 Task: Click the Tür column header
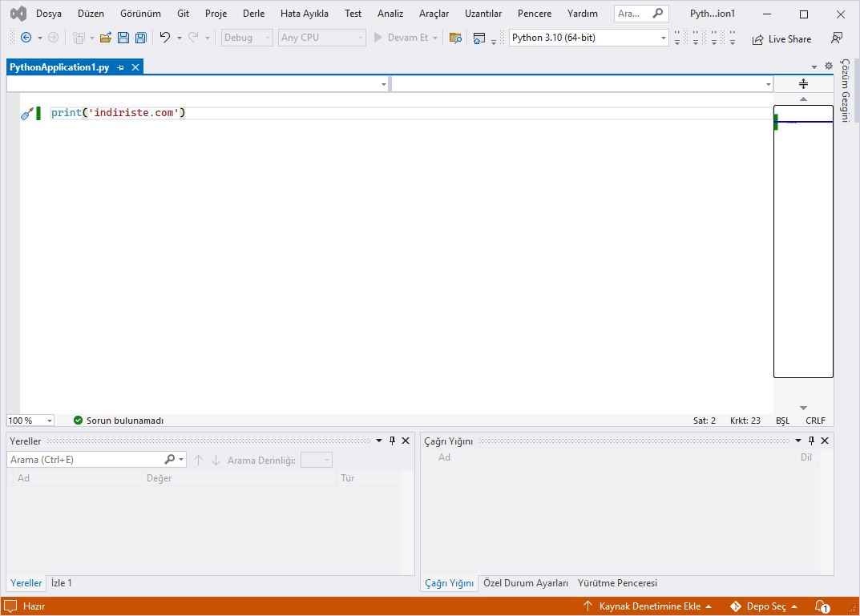pos(348,478)
